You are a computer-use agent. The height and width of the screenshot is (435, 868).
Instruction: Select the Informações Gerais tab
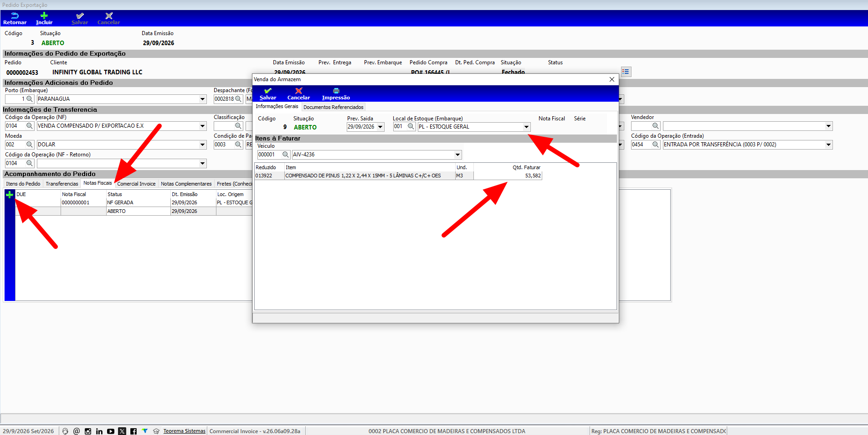point(277,106)
